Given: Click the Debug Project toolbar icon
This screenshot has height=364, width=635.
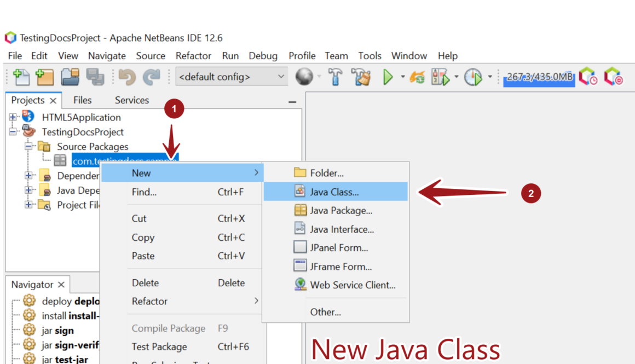Looking at the screenshot, I should click(x=440, y=77).
